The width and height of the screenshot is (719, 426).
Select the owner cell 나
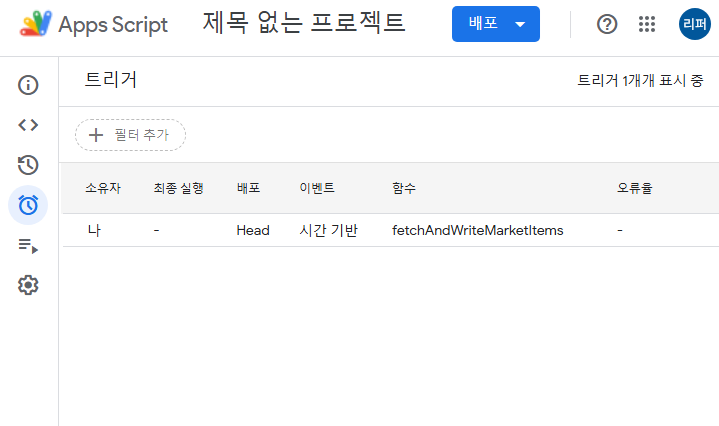click(x=94, y=230)
